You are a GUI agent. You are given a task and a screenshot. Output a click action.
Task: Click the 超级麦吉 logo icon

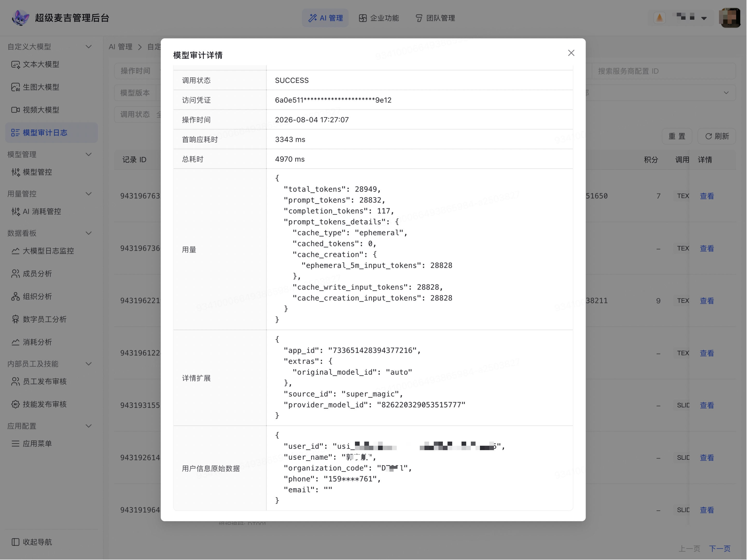point(20,18)
